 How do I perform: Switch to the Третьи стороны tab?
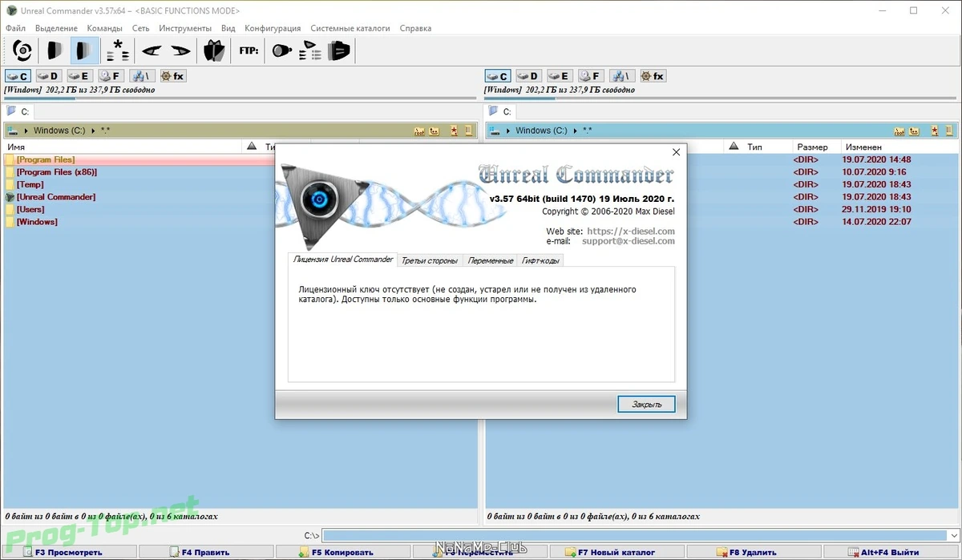pyautogui.click(x=430, y=260)
